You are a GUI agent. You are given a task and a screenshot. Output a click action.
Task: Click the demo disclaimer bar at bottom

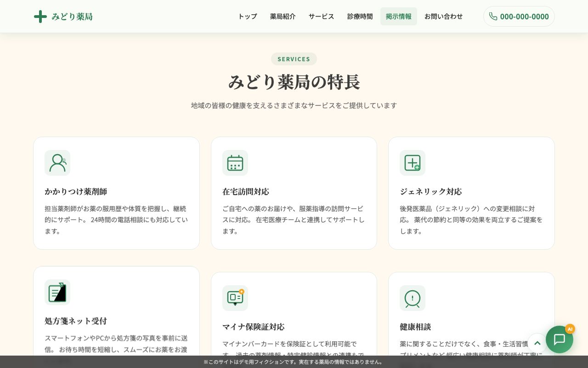(294, 362)
